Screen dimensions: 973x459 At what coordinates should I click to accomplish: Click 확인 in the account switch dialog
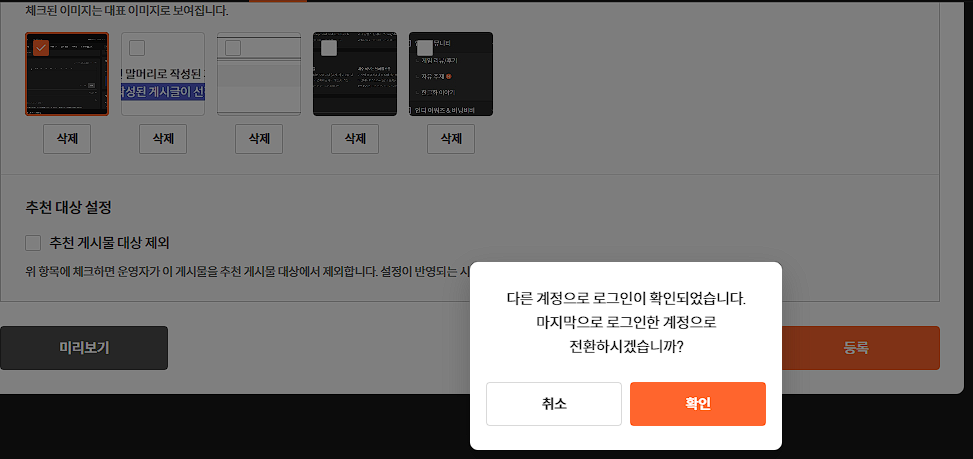tap(697, 404)
